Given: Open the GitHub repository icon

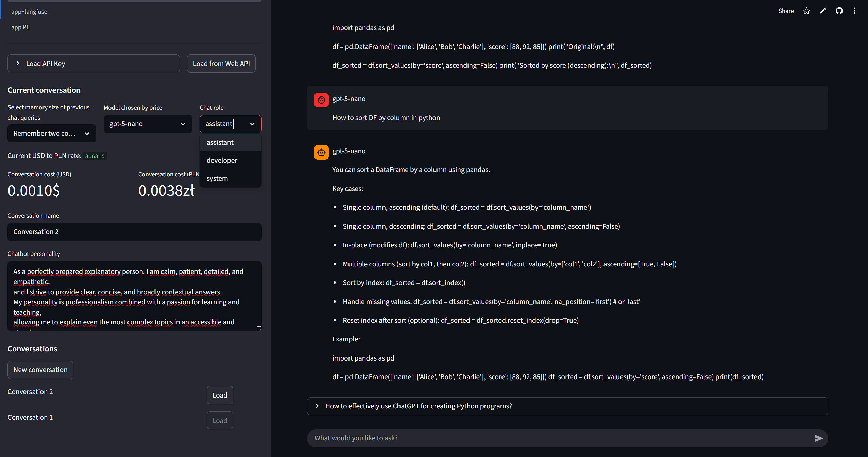Looking at the screenshot, I should coord(839,11).
